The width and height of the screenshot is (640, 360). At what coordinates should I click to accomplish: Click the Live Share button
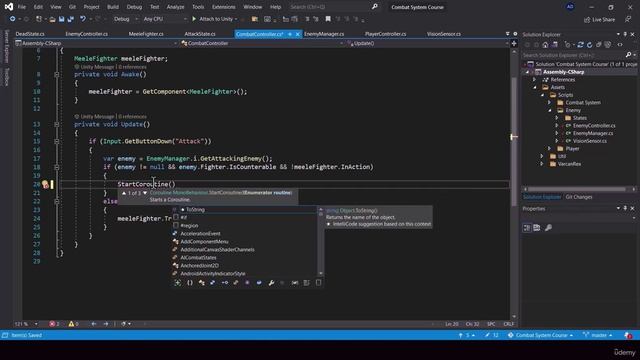click(599, 19)
